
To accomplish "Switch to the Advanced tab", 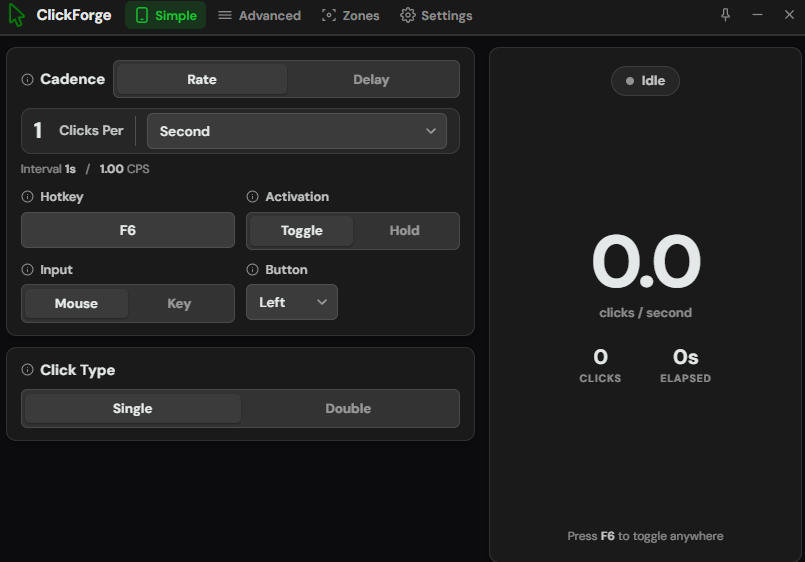I will click(259, 15).
